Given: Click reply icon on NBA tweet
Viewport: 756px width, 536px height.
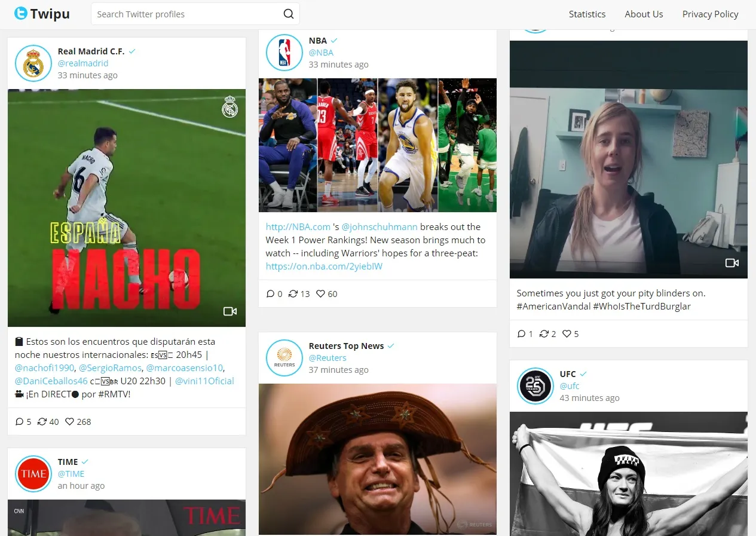Looking at the screenshot, I should [x=270, y=294].
